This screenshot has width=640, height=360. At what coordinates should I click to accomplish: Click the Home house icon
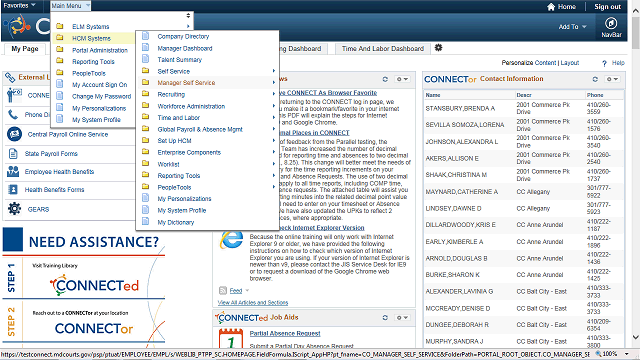point(551,7)
